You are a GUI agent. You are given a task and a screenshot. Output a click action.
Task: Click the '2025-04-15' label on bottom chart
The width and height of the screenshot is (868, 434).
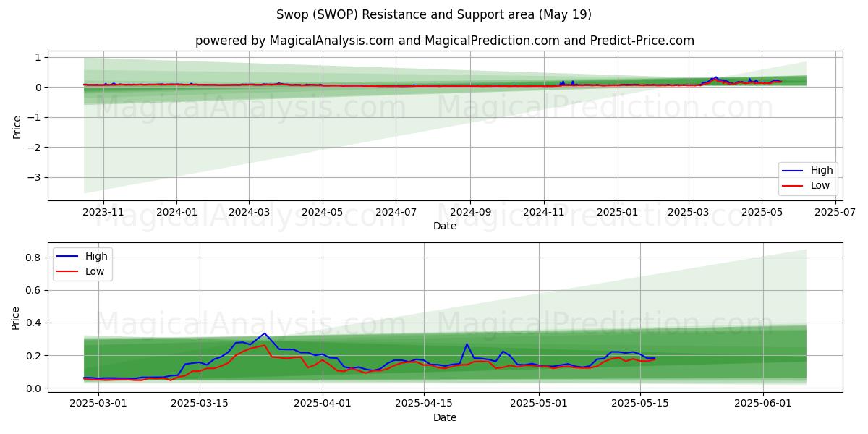click(x=423, y=404)
